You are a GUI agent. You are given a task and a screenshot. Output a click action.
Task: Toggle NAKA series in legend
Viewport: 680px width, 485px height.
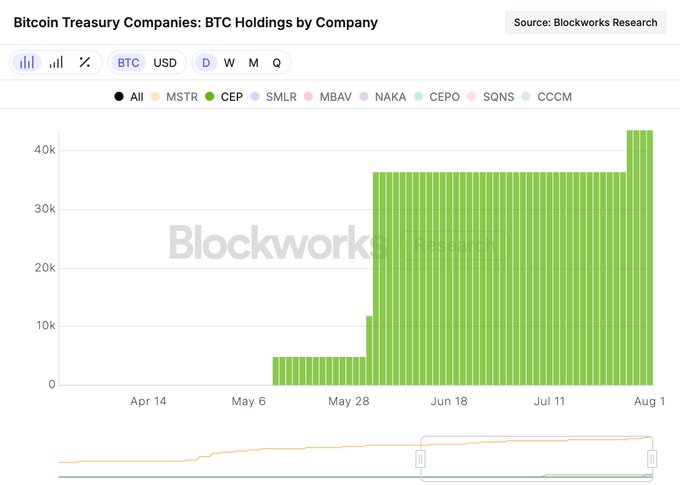tap(383, 97)
